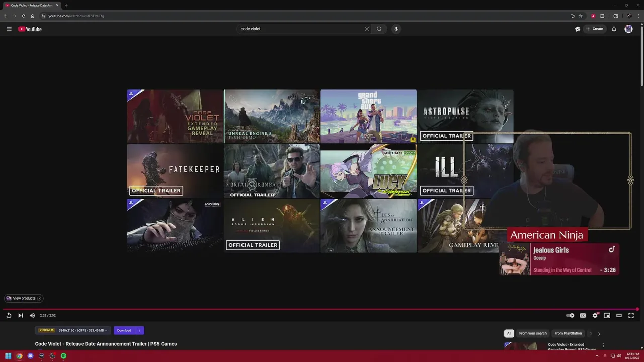Open the player settings gear
The width and height of the screenshot is (644, 362).
point(595,315)
